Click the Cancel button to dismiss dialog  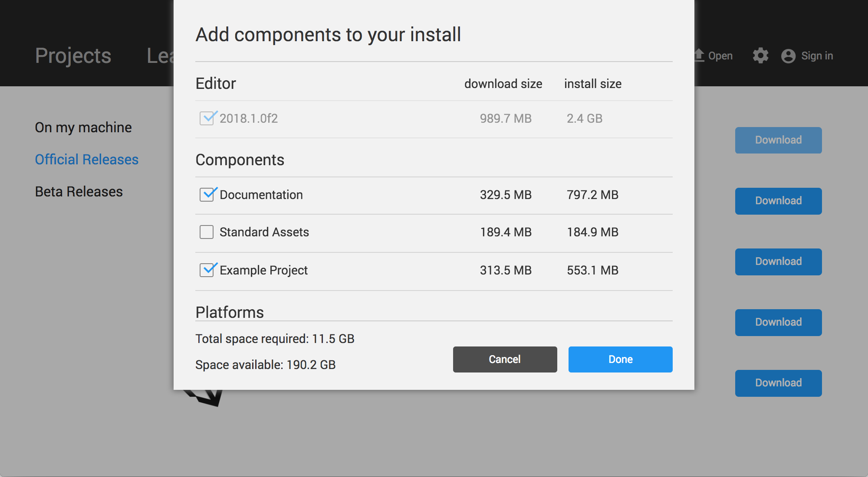pos(505,359)
